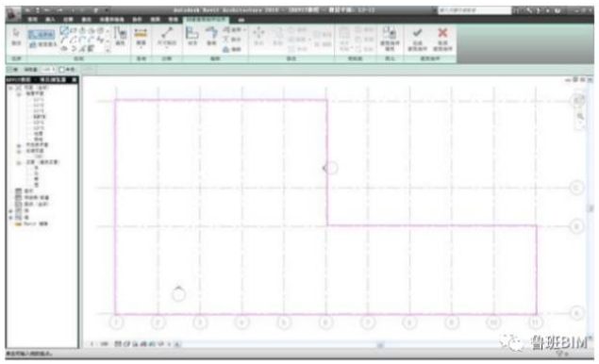This screenshot has height=364, width=599.
Task: Pick the Rectangle draw tool
Action: pyautogui.click(x=73, y=30)
